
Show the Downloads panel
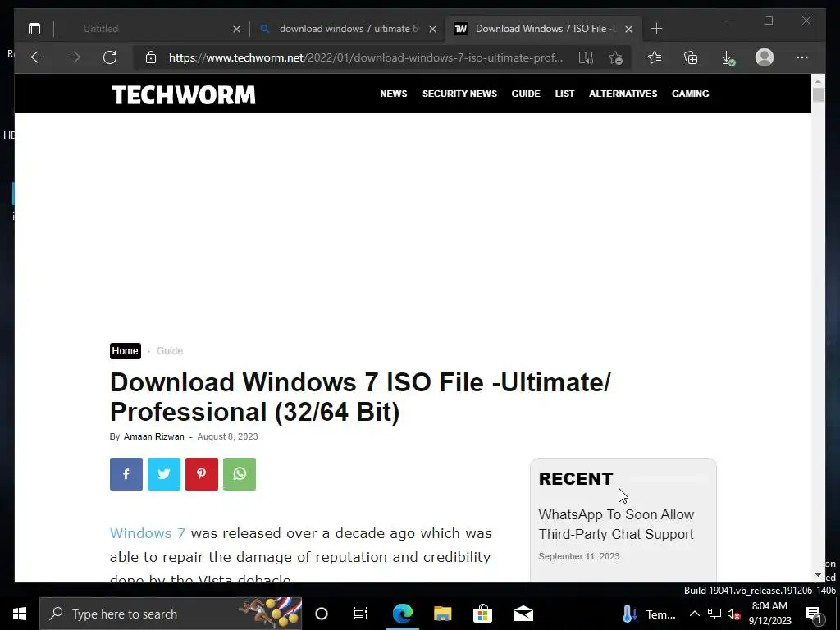pos(728,58)
